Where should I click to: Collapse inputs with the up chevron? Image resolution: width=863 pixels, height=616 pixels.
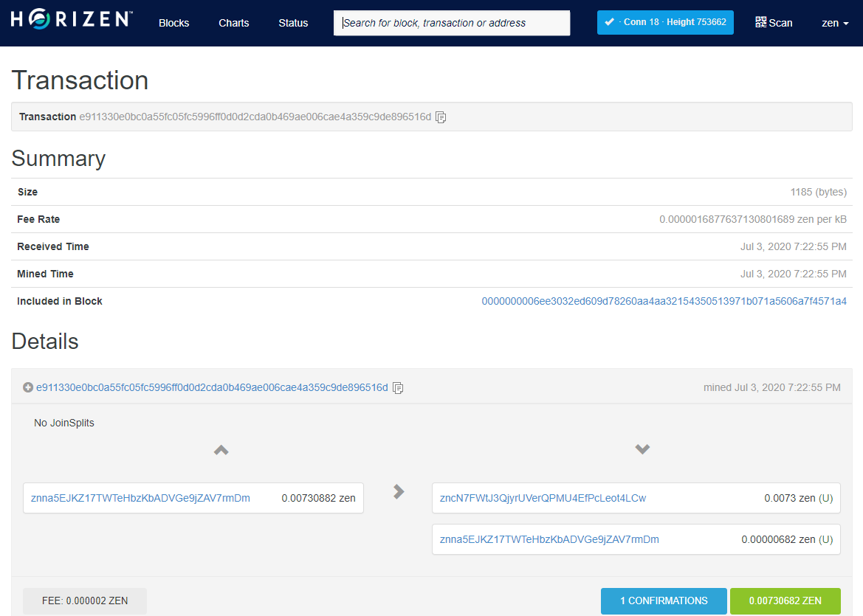221,450
